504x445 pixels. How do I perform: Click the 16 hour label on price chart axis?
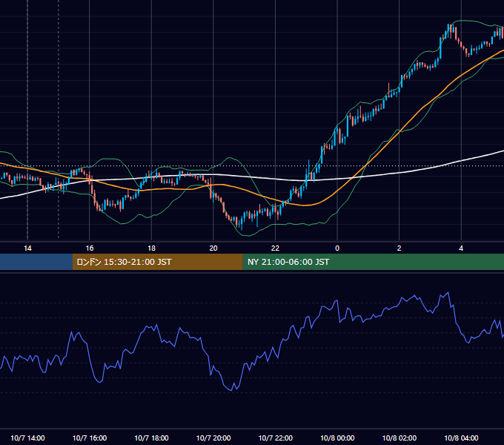90,248
